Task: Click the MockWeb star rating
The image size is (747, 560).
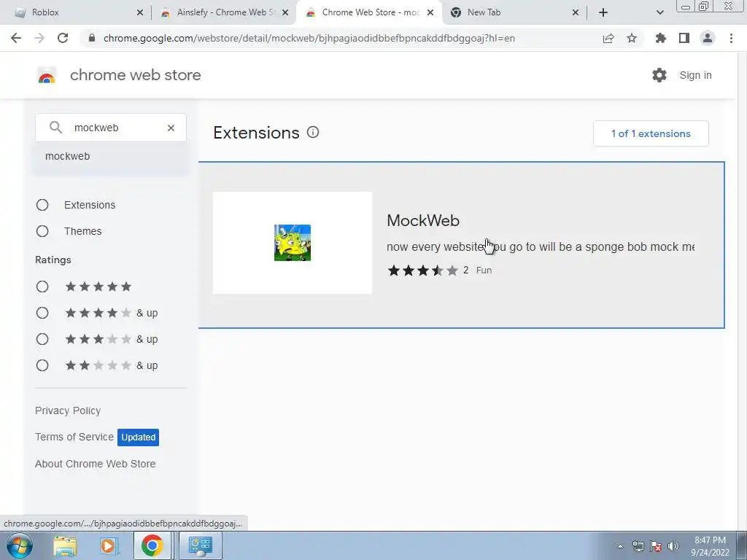Action: tap(422, 271)
